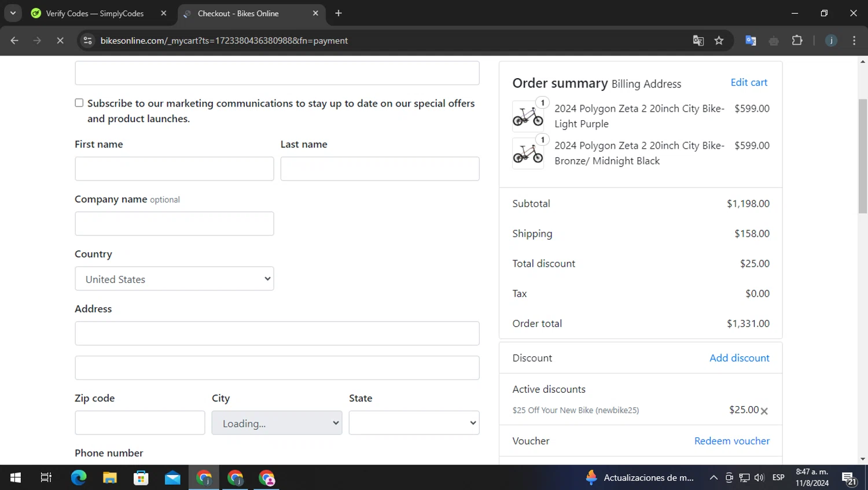Click the address bar URL
This screenshot has width=868, height=490.
[x=224, y=40]
